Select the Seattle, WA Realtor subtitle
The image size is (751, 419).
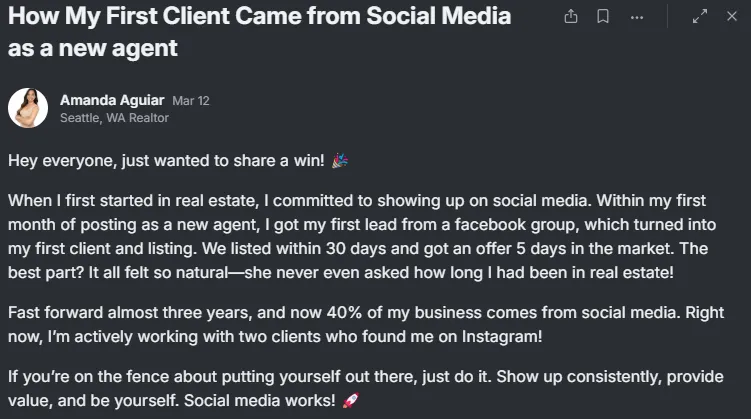click(x=114, y=118)
